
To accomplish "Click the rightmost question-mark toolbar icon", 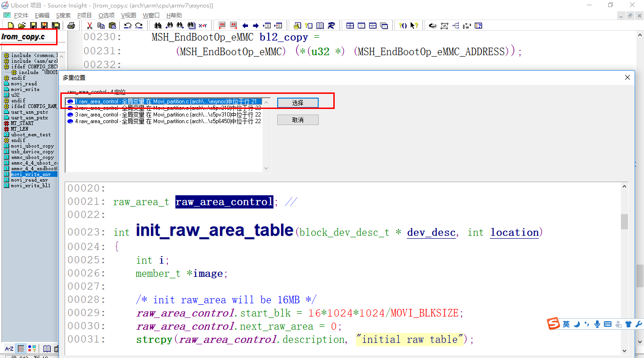I will coord(478,25).
